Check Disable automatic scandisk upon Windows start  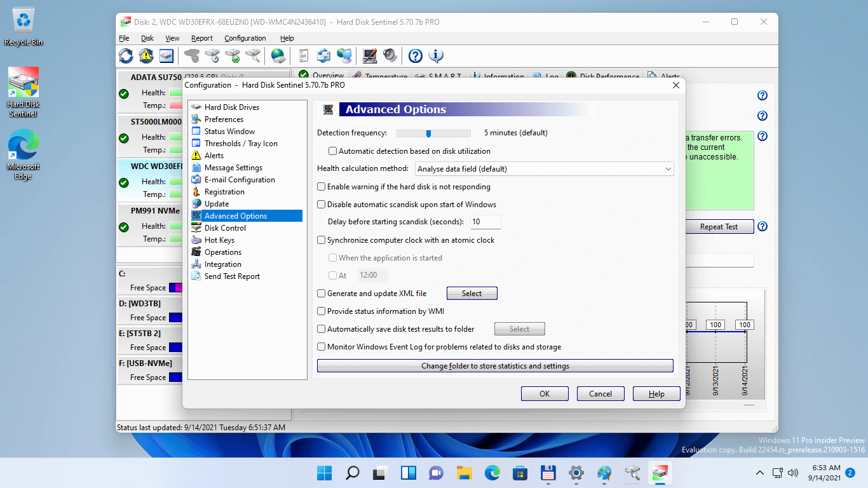(322, 205)
